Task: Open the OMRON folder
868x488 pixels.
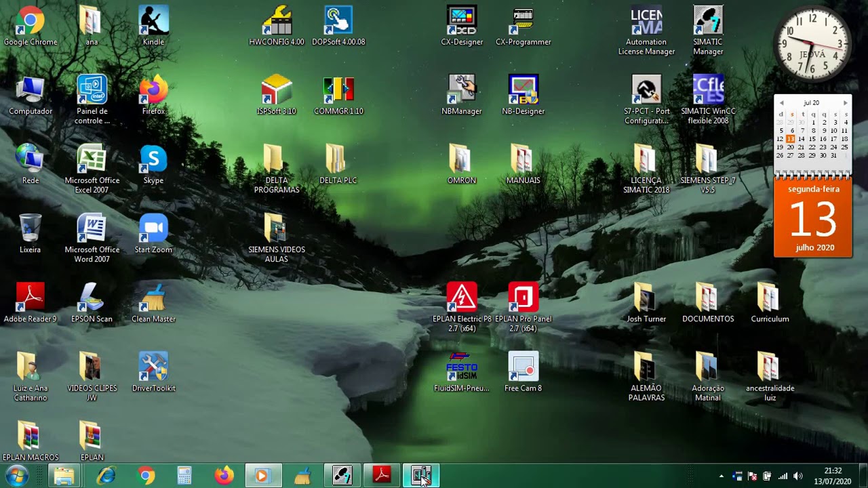Action: (x=462, y=164)
